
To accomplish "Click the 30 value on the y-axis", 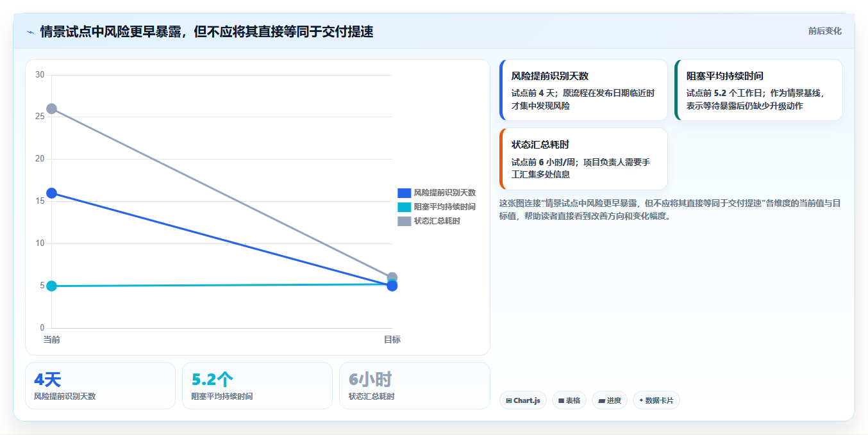I will point(40,75).
